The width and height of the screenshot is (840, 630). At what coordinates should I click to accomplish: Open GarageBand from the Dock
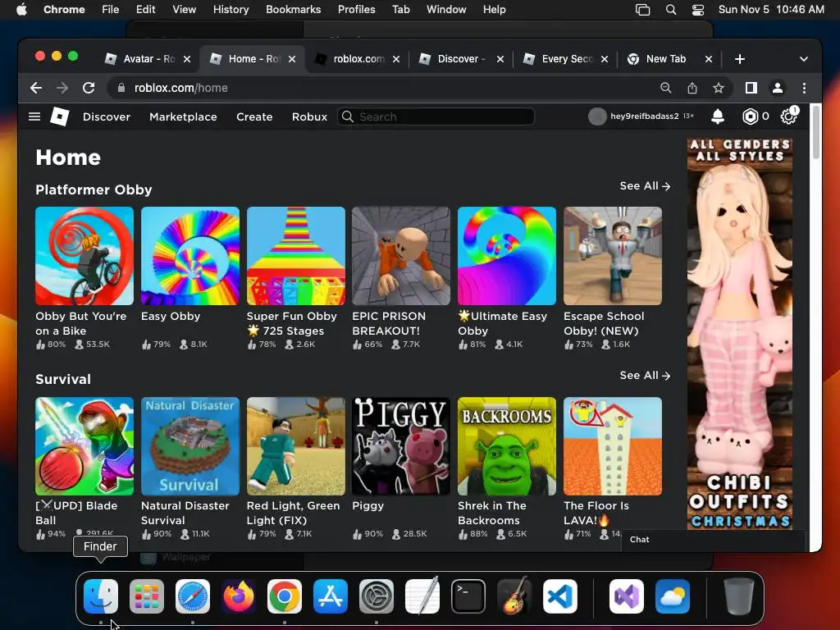[514, 596]
